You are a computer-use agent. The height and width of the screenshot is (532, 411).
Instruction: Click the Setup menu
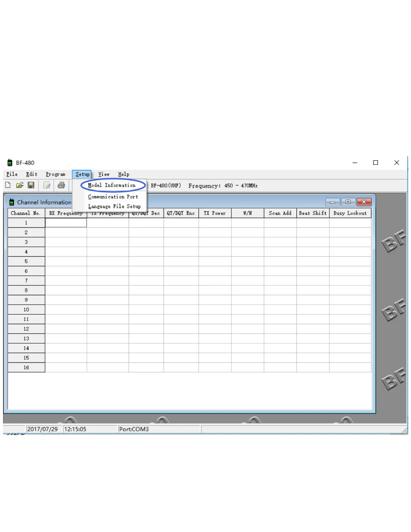pos(82,174)
